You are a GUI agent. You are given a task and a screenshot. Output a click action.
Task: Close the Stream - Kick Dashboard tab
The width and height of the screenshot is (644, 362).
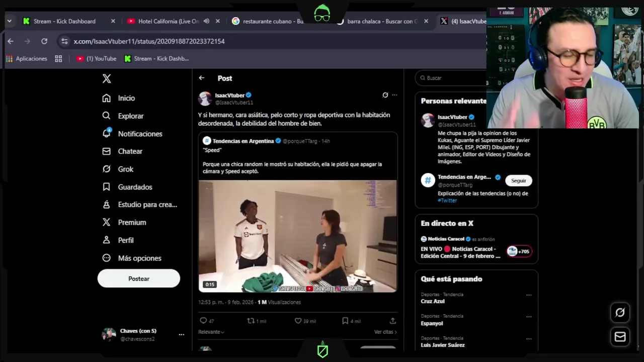113,21
